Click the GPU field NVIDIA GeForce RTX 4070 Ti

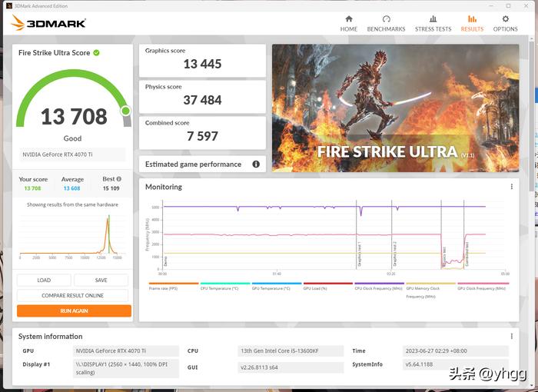click(125, 350)
